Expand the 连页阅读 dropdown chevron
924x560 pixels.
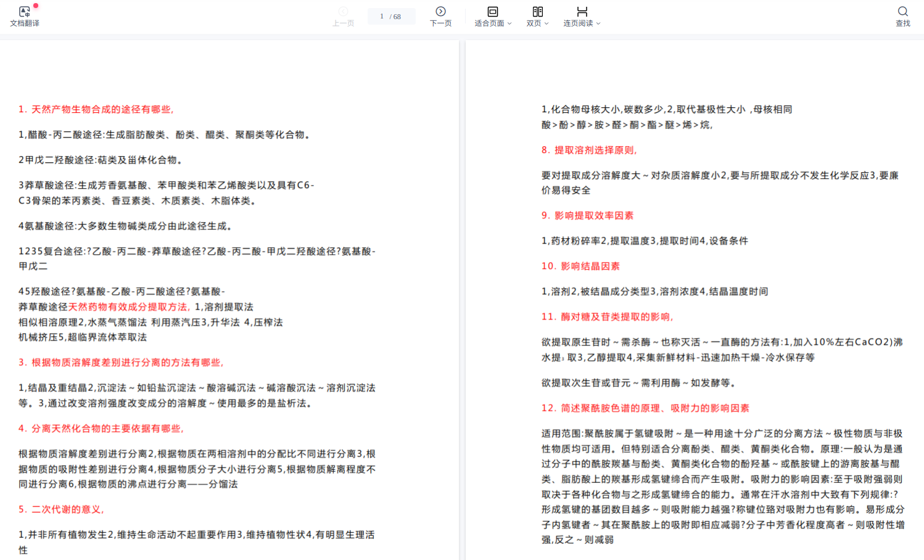click(598, 23)
